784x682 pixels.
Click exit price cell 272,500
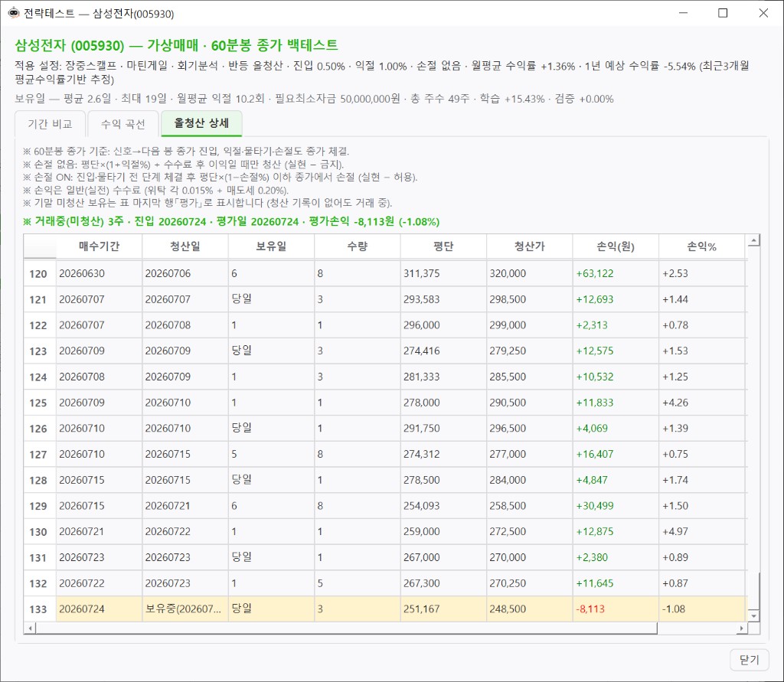530,531
